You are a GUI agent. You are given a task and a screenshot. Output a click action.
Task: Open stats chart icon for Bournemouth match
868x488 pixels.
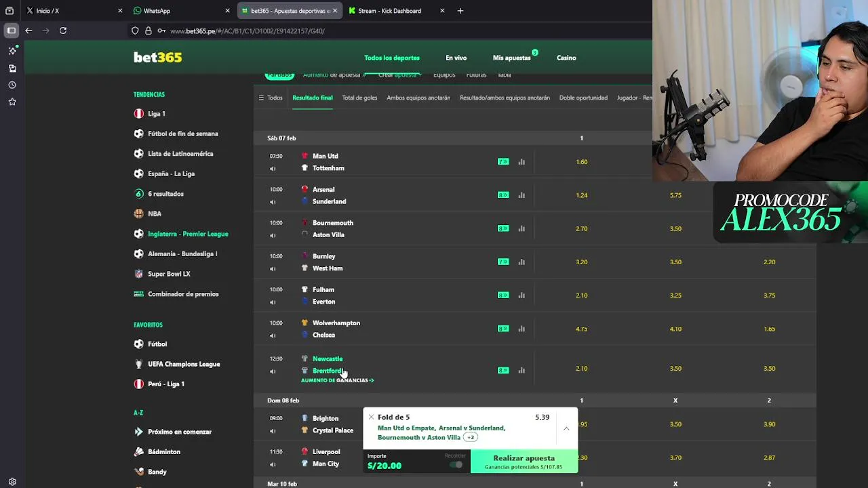[x=521, y=228]
